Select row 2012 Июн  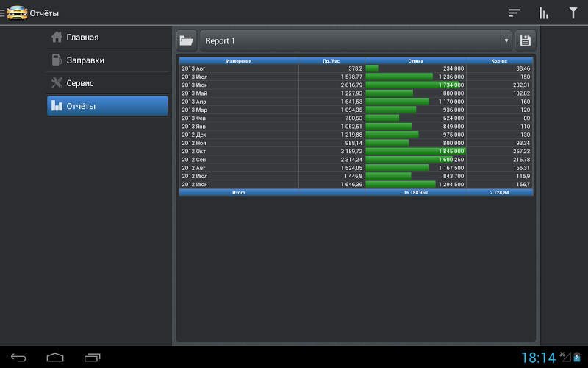click(356, 184)
